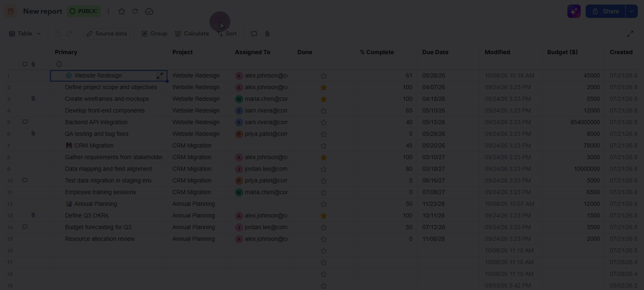Select the CRM Migration parent row cell
This screenshot has height=290, width=644.
click(109, 145)
